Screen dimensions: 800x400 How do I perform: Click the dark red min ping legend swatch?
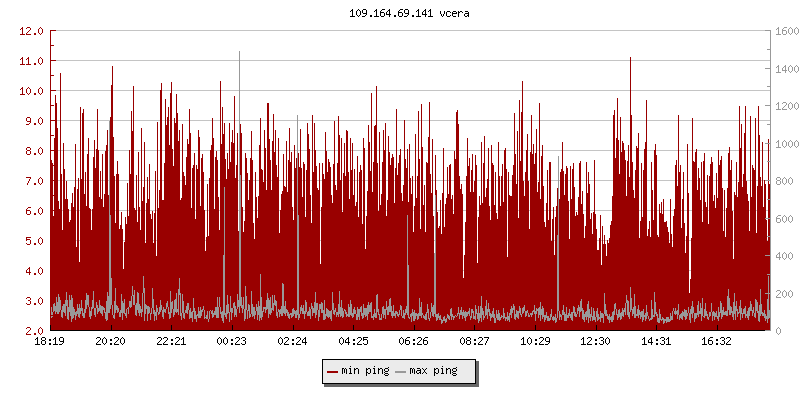point(332,371)
